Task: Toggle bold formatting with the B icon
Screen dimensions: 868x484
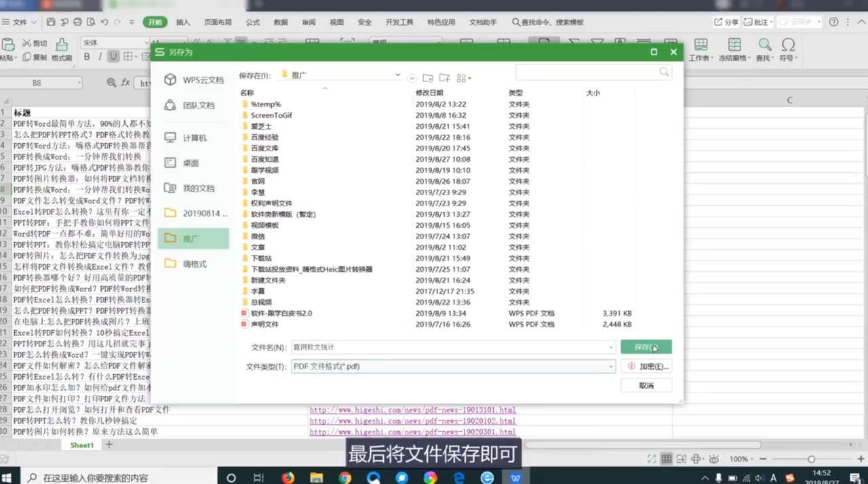Action: (87, 58)
